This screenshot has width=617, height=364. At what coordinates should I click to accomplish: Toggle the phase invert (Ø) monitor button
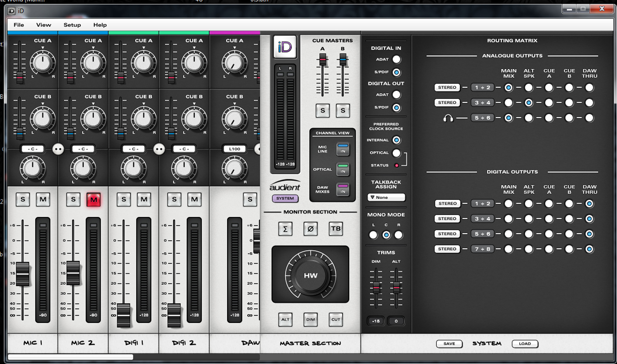310,229
